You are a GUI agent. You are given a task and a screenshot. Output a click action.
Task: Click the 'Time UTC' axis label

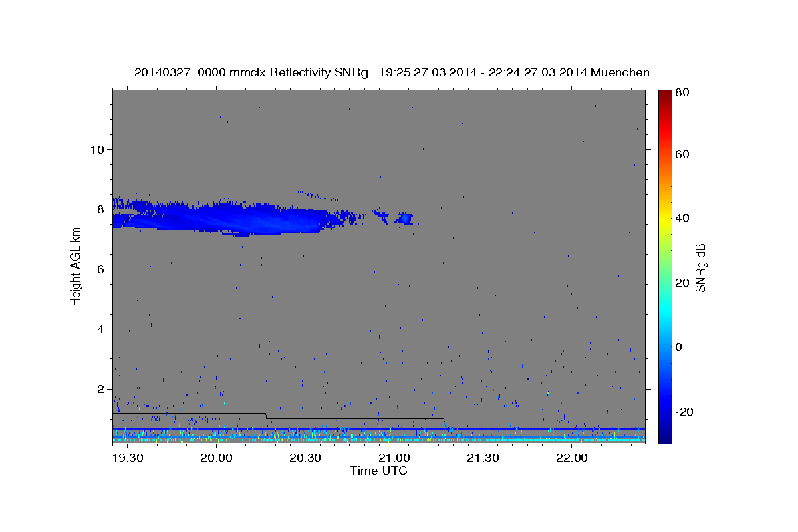click(378, 471)
